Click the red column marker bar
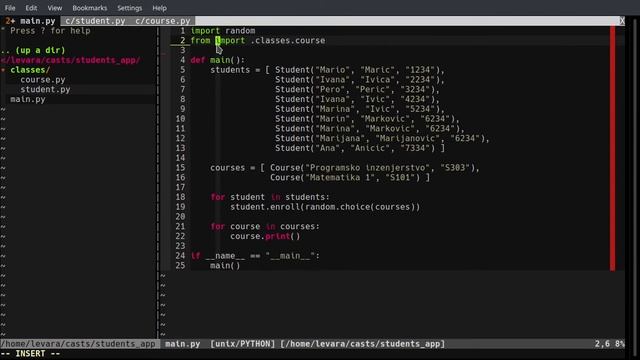Viewport: 640px width, 360px height. (x=613, y=148)
